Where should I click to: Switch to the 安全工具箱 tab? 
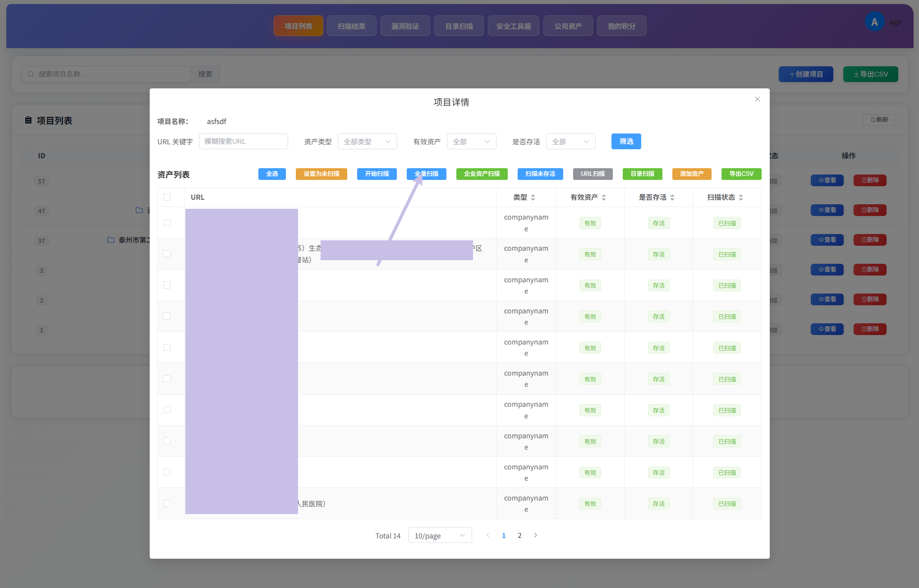coord(514,26)
